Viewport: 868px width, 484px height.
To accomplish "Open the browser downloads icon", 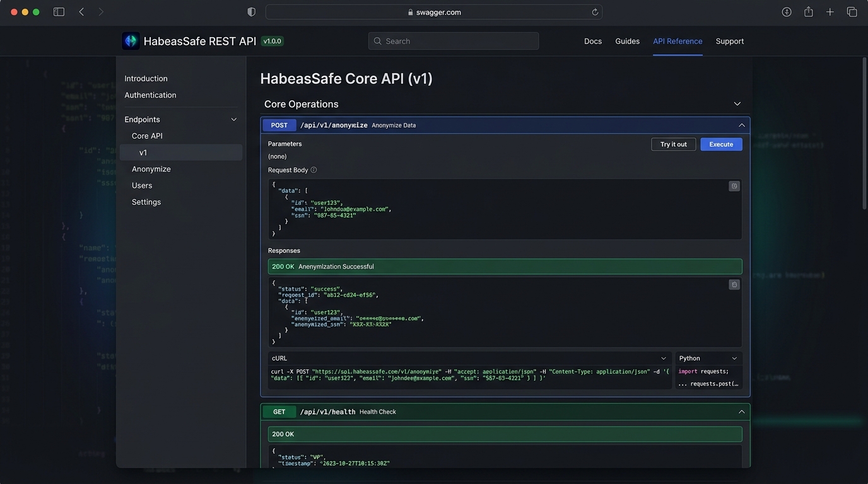I will [787, 12].
